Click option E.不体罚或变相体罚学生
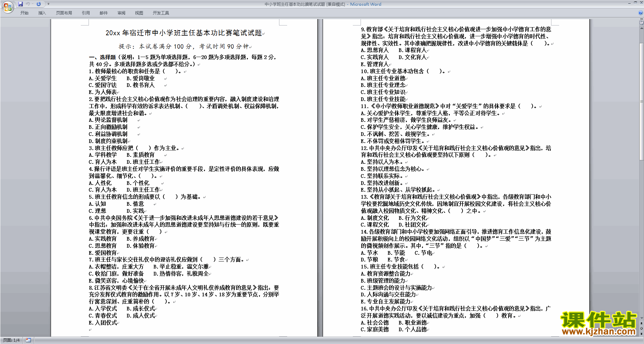The image size is (644, 344). (x=394, y=141)
